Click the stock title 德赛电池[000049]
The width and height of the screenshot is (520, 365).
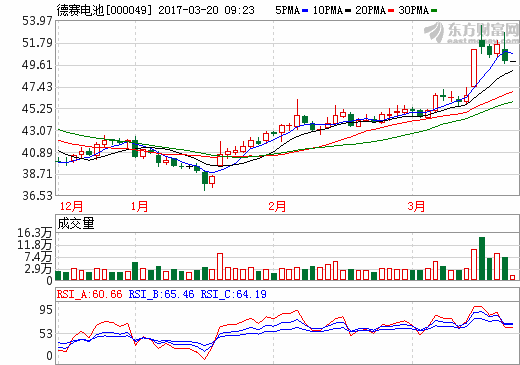point(104,10)
